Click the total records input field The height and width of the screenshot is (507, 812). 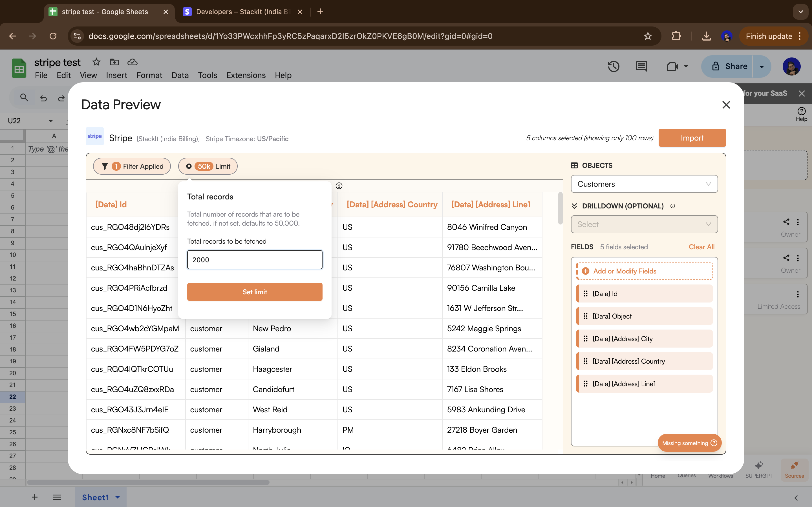255,259
